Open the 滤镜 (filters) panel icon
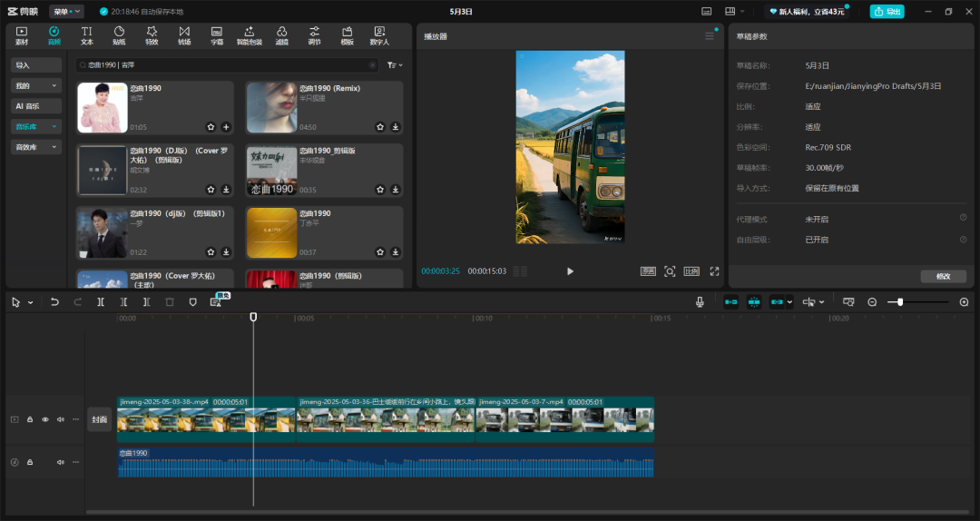 [x=281, y=35]
